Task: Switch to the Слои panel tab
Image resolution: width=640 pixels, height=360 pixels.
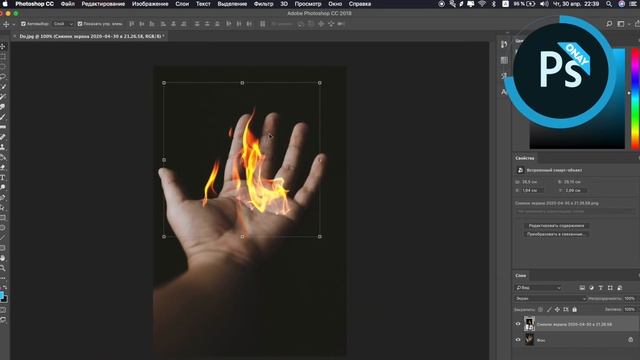Action: click(x=520, y=276)
